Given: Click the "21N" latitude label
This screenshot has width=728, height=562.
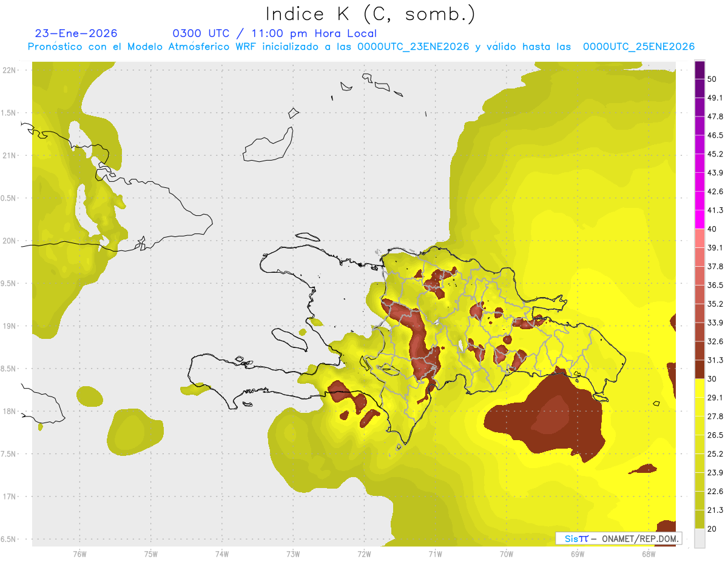Looking at the screenshot, I should [9, 155].
